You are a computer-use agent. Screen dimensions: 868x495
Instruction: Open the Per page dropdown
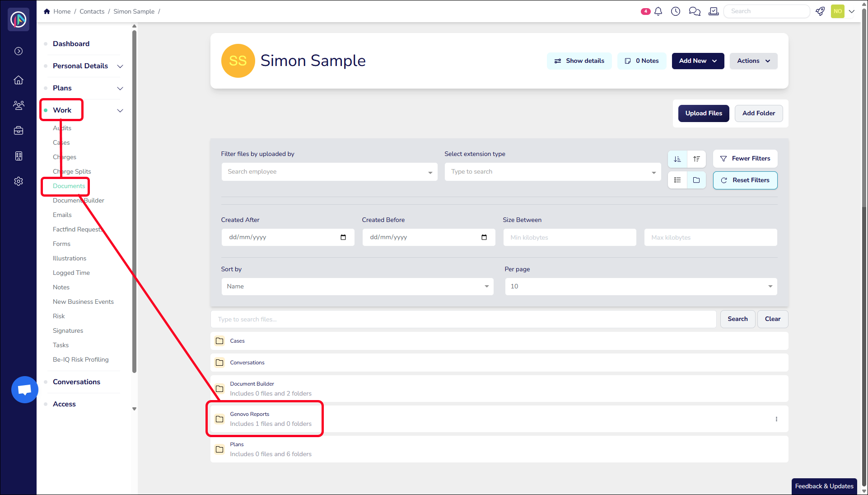pos(640,287)
